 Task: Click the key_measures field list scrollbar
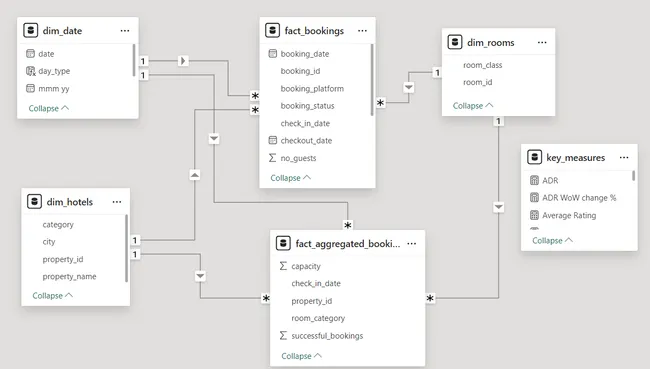[633, 176]
